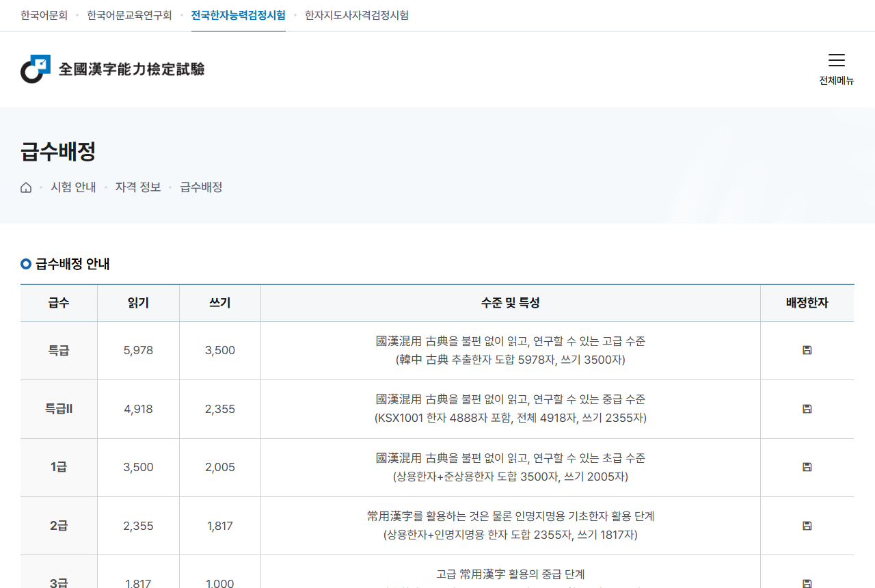Screen dimensions: 875x588
Task: Download the 2급 배정한자 file icon
Action: 807,526
